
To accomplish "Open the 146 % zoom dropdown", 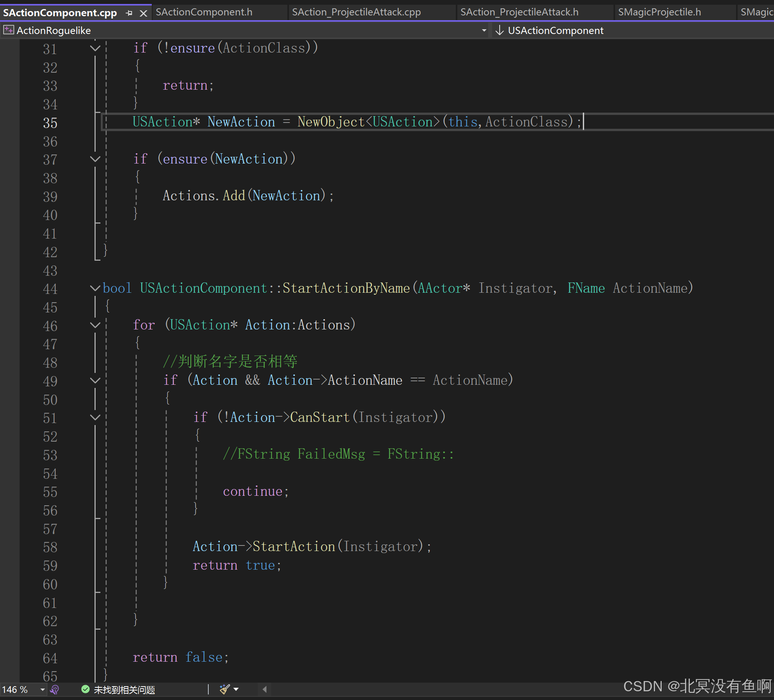I will (x=42, y=690).
